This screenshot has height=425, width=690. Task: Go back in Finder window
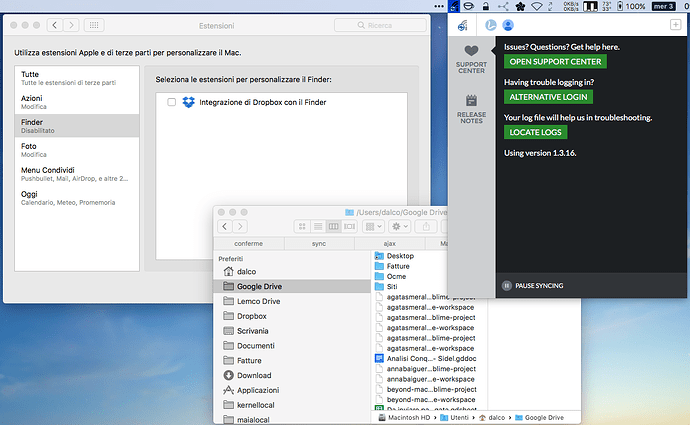click(224, 226)
